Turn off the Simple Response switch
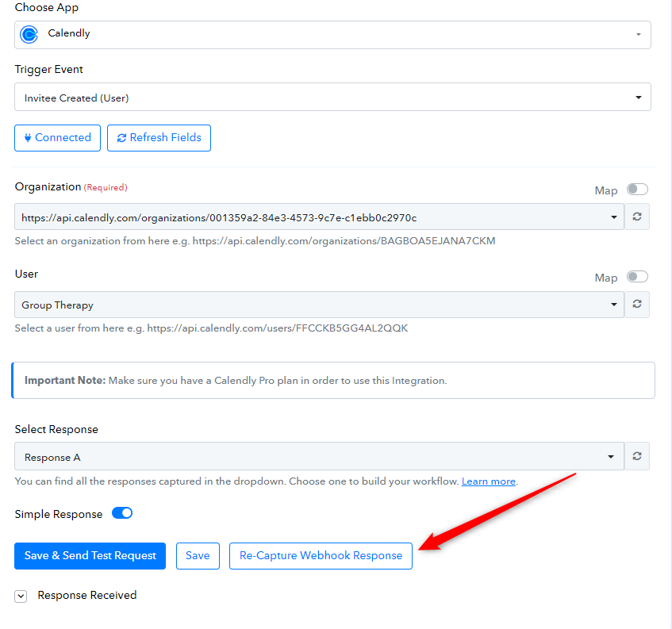 122,513
